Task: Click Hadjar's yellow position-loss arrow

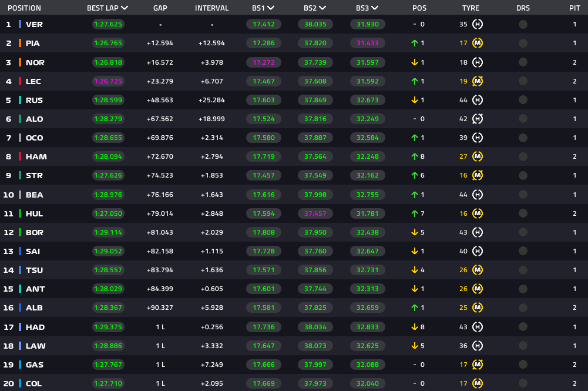Action: tap(414, 327)
